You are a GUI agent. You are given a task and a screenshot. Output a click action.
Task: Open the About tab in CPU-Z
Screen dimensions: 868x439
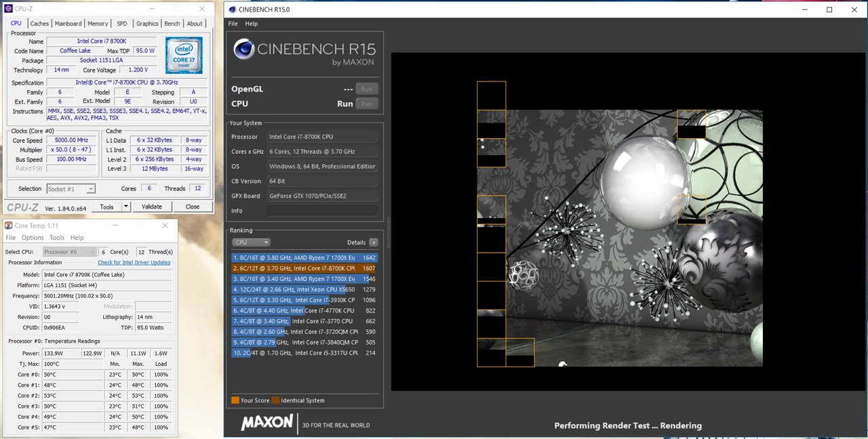(x=195, y=23)
